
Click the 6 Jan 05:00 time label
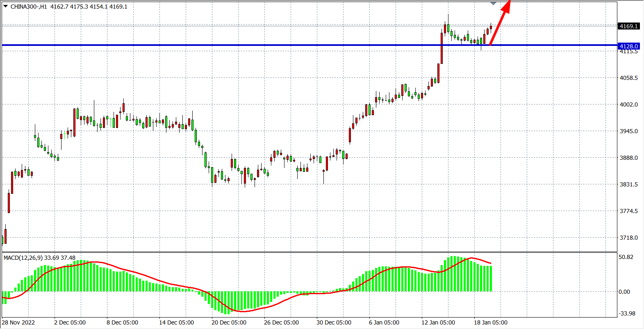[384, 322]
